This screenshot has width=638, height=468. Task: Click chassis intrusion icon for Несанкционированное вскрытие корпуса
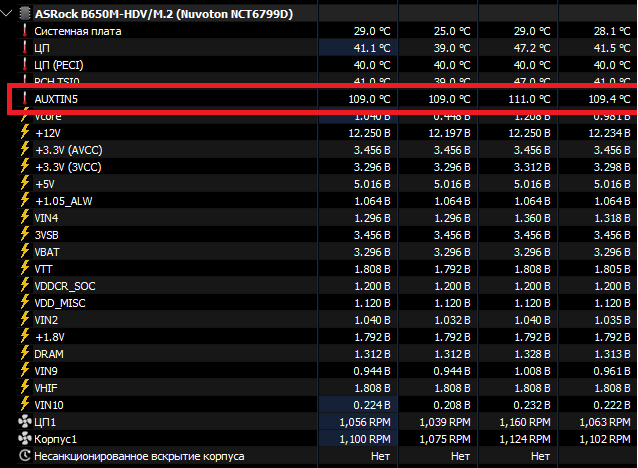click(25, 456)
